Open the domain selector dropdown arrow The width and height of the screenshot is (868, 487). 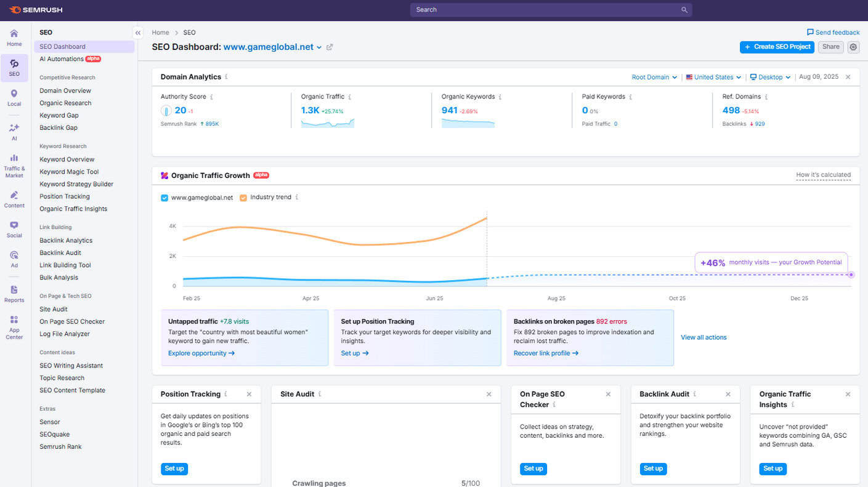click(x=319, y=47)
